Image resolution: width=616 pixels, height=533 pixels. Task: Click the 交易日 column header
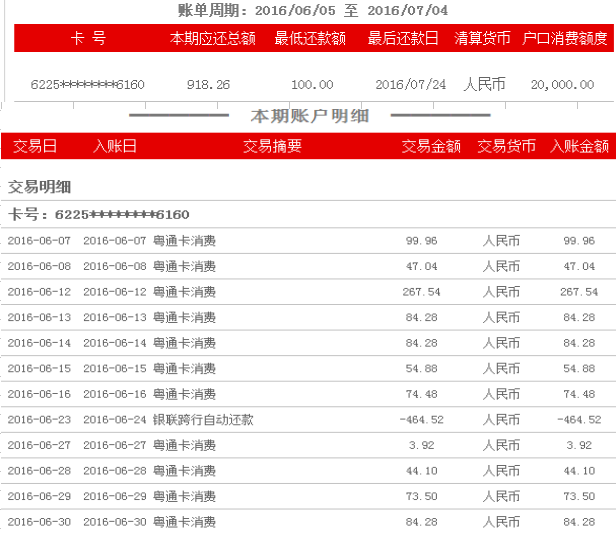(35, 146)
